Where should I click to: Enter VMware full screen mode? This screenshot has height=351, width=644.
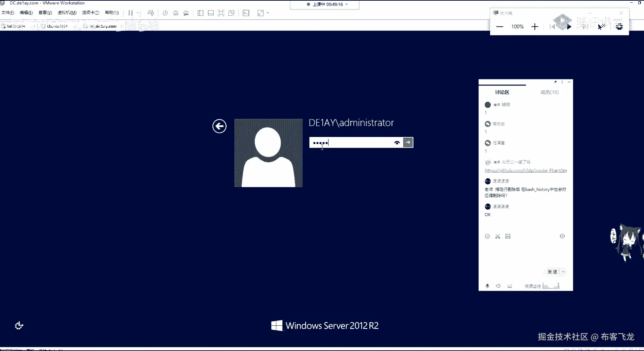(221, 13)
